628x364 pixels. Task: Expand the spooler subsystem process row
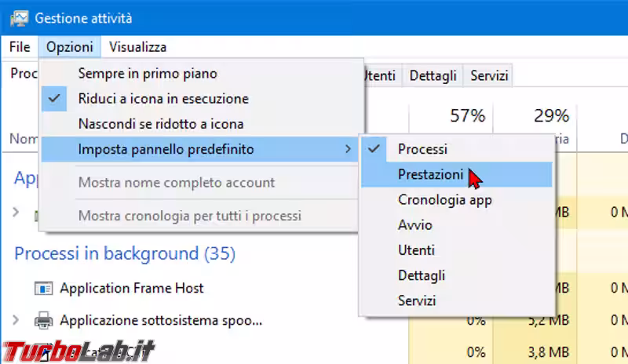(16, 320)
